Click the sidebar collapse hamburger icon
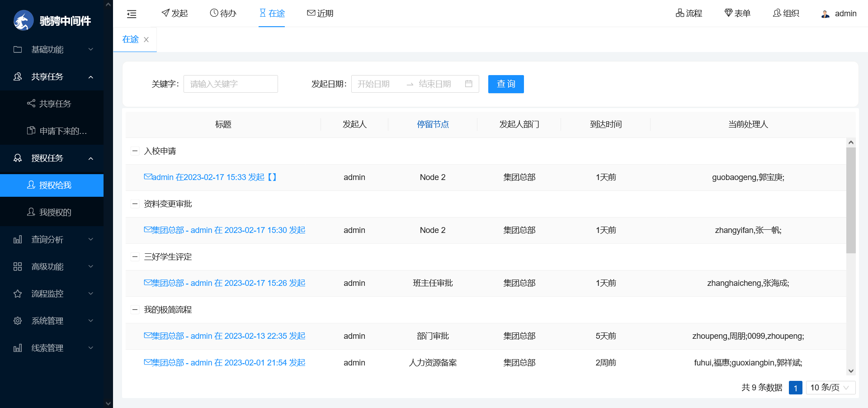 132,14
